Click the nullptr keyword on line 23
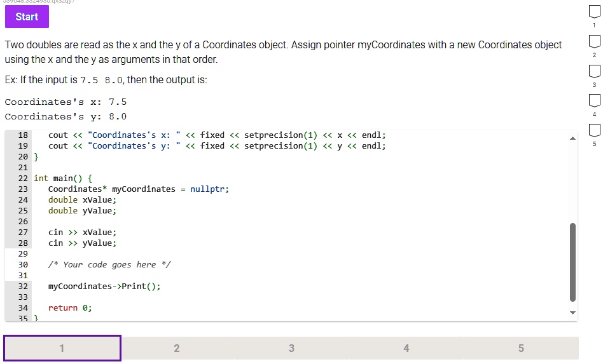This screenshot has height=364, width=603. [207, 189]
